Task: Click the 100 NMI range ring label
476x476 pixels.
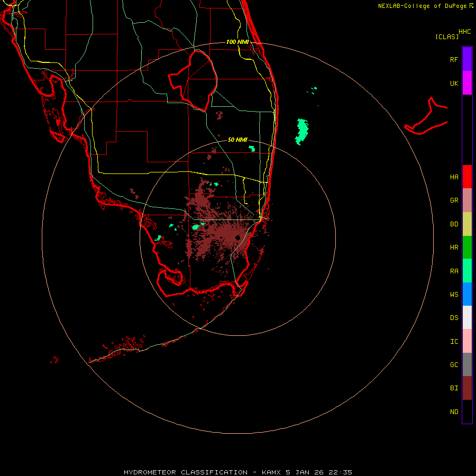Action: [237, 42]
